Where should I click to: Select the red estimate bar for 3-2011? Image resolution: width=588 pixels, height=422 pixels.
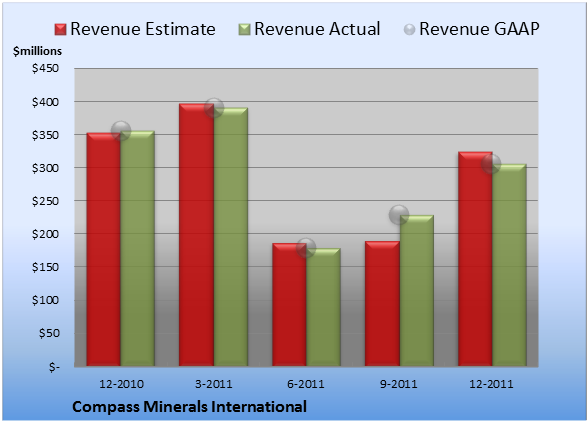[196, 235]
